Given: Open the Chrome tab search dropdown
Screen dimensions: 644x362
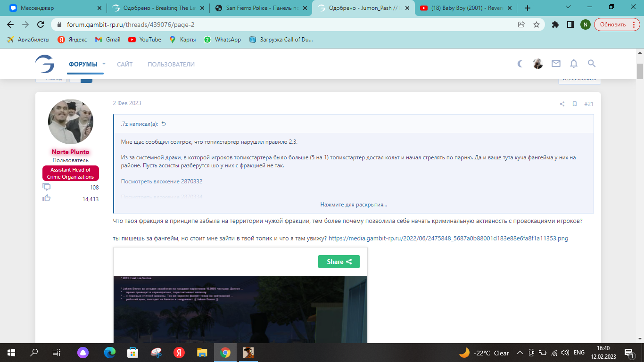Looking at the screenshot, I should (x=568, y=8).
